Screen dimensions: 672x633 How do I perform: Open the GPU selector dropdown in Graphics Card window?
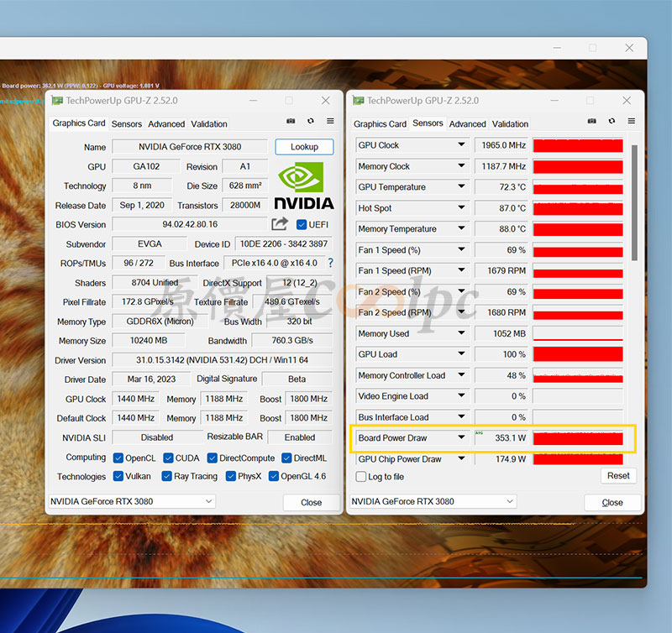point(132,501)
